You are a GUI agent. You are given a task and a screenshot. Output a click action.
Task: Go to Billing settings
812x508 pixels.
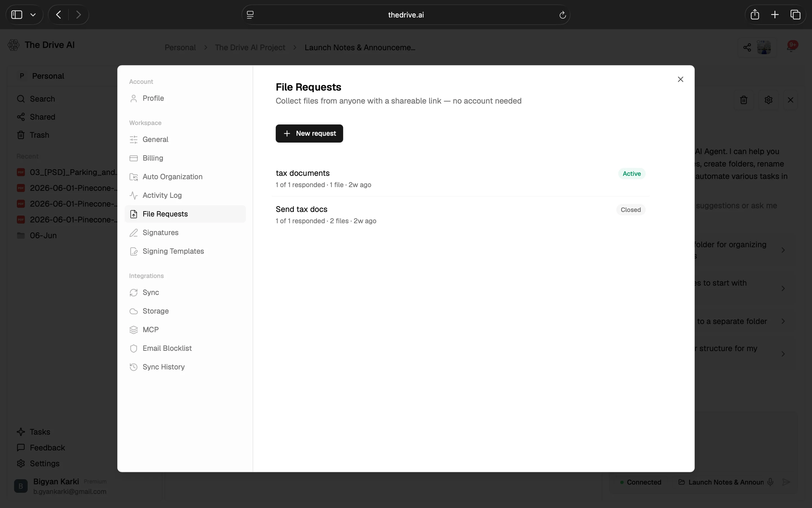(x=185, y=158)
